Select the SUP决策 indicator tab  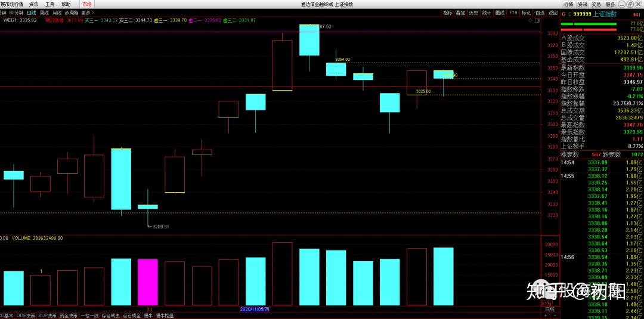[48, 315]
